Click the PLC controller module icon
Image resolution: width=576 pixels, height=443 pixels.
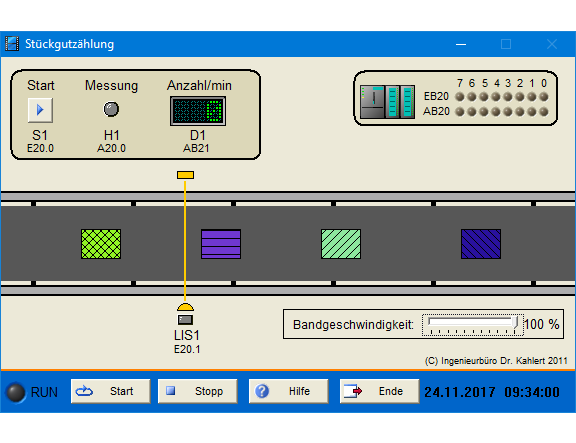[x=388, y=102]
